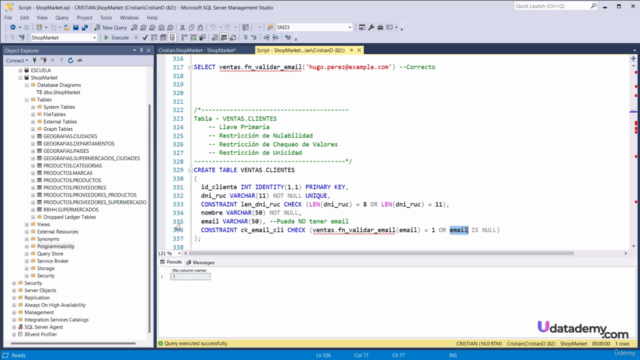Refresh the Object Explorer tree
This screenshot has width=640, height=360.
(71, 60)
